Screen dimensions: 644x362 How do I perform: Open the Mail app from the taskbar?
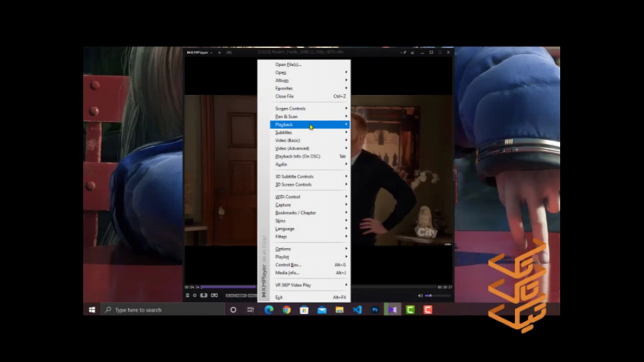pyautogui.click(x=322, y=310)
